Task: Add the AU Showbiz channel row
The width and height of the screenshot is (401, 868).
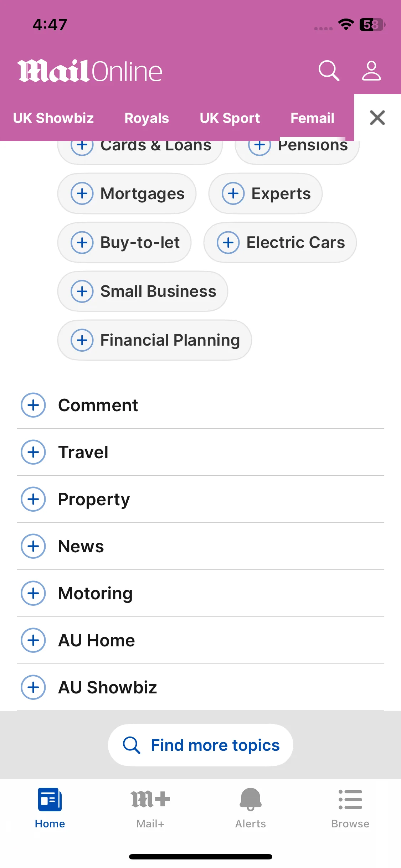Action: coord(200,687)
